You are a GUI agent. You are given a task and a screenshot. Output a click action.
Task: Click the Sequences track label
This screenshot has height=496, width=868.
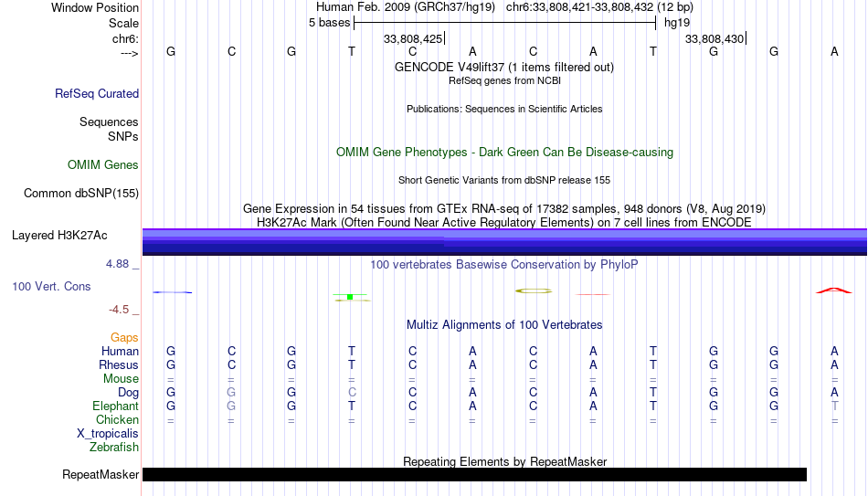109,121
